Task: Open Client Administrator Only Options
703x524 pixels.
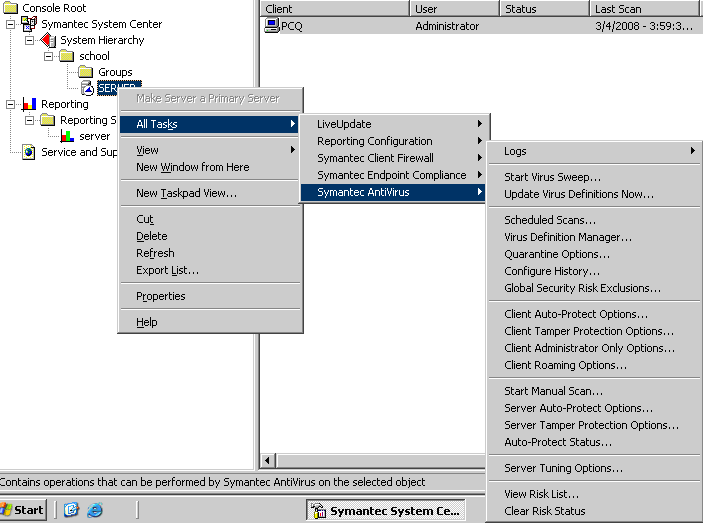Action: [x=594, y=348]
